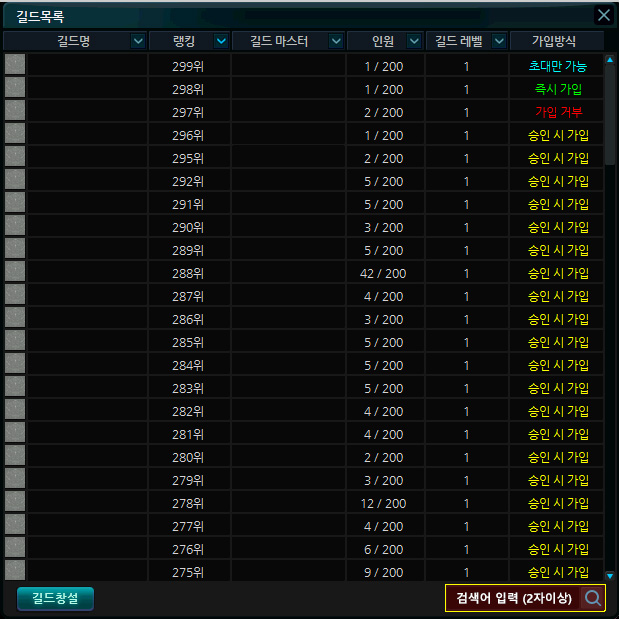
Task: Click the 초대만 가능 entry for 299위
Action: [x=558, y=66]
